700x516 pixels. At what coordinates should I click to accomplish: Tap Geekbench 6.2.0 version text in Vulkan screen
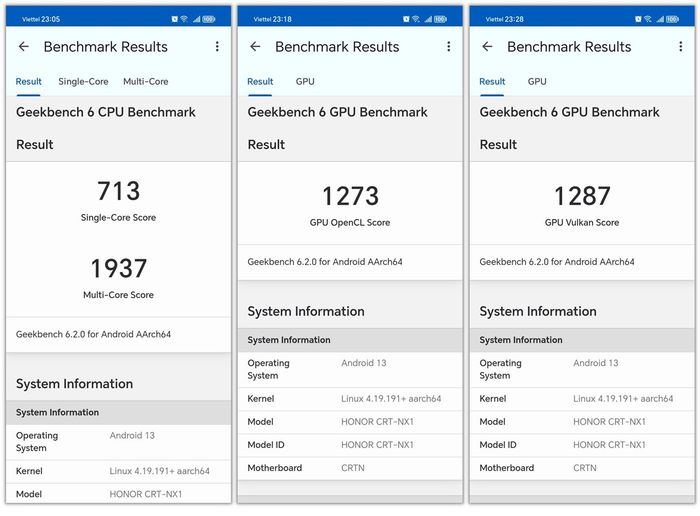click(x=557, y=262)
